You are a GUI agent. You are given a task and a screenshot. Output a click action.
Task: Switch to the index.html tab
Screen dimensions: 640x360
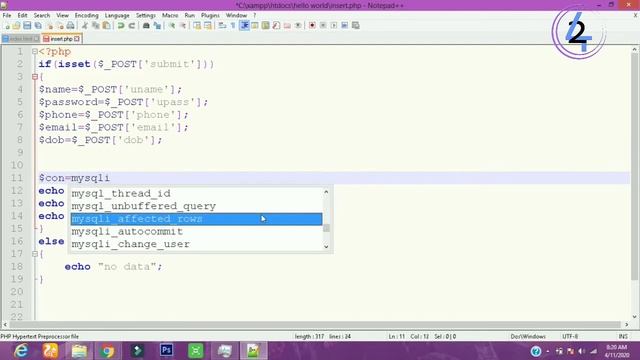pos(20,39)
